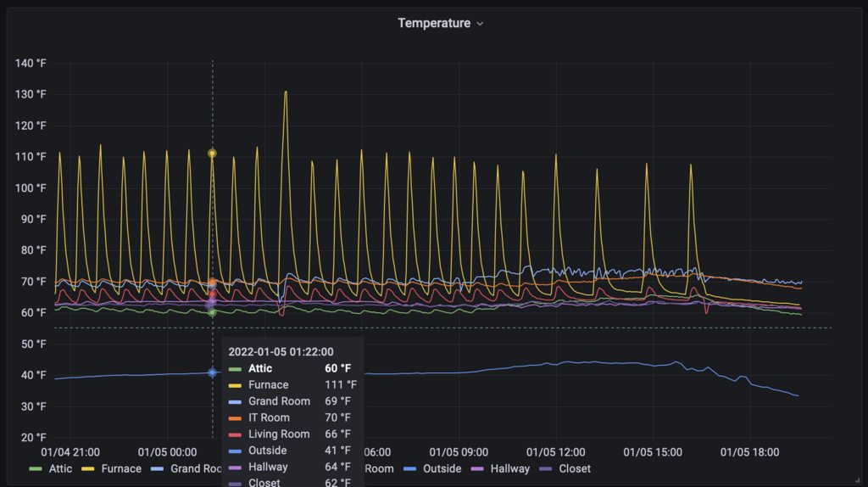Click the Hallway row in the hover tooltip
This screenshot has height=487, width=868.
[x=292, y=467]
